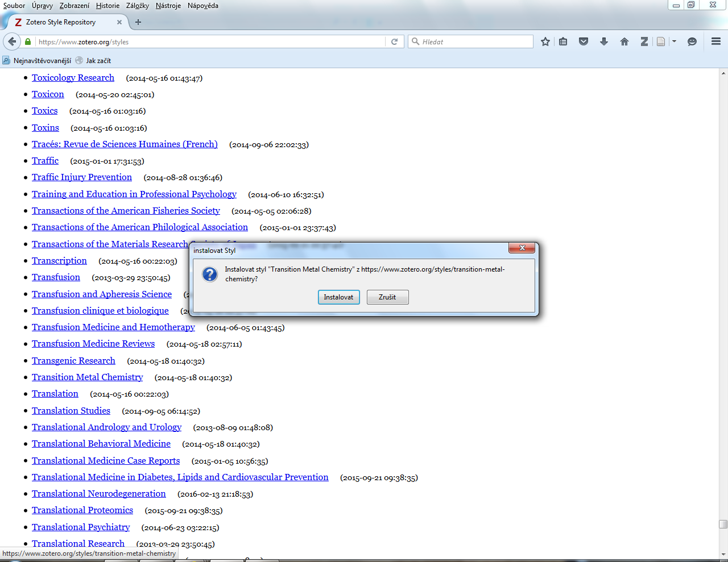The image size is (728, 562).
Task: Open Transactions of the American Fisheries Society
Action: click(126, 211)
